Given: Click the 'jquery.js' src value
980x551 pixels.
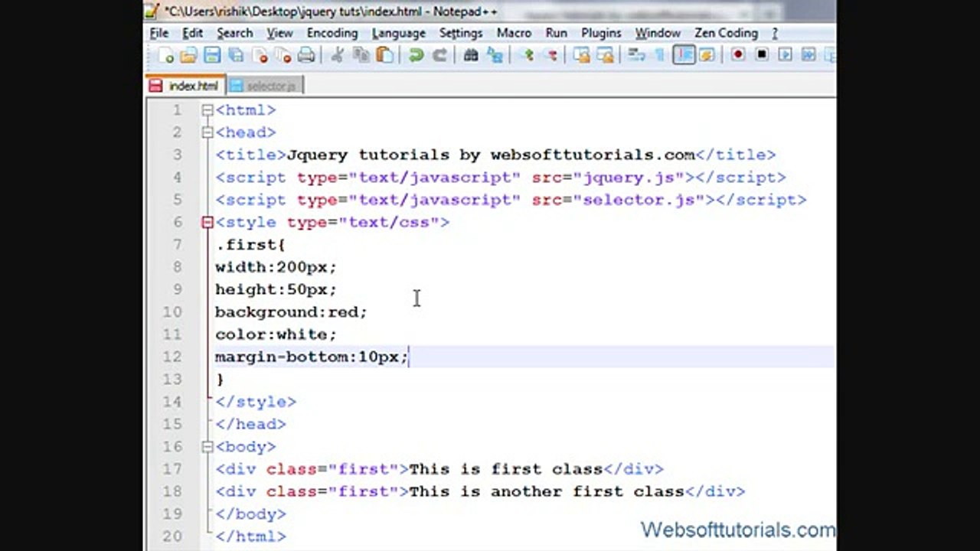Looking at the screenshot, I should click(633, 178).
